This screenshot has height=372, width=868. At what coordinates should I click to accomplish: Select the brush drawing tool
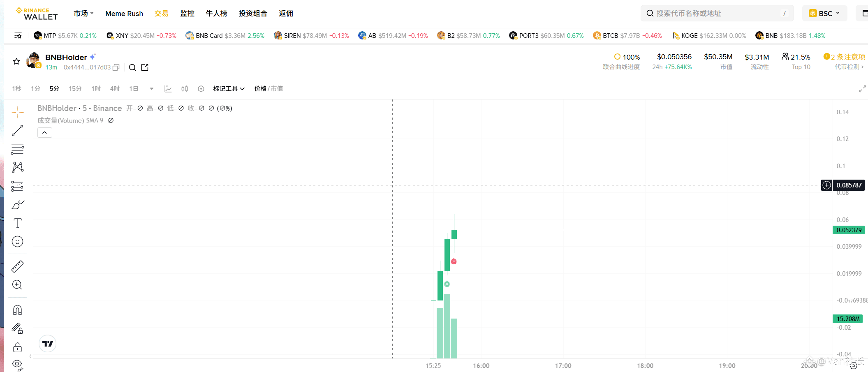tap(17, 205)
